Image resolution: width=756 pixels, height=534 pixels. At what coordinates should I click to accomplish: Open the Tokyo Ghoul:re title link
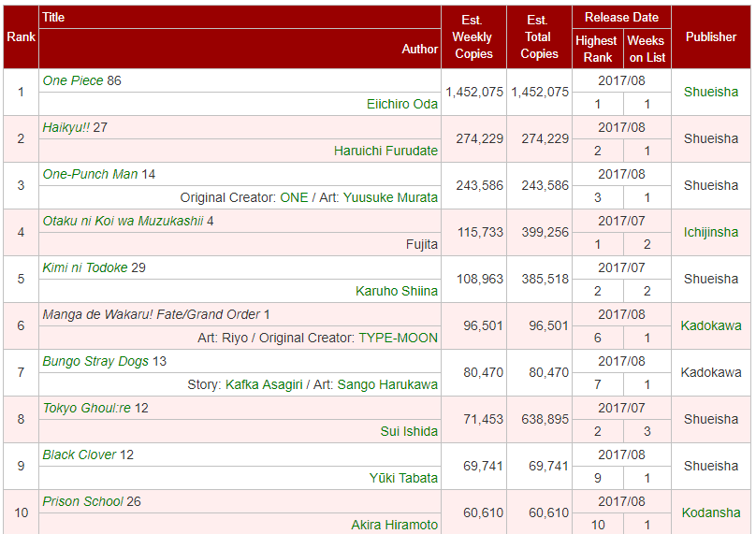87,408
